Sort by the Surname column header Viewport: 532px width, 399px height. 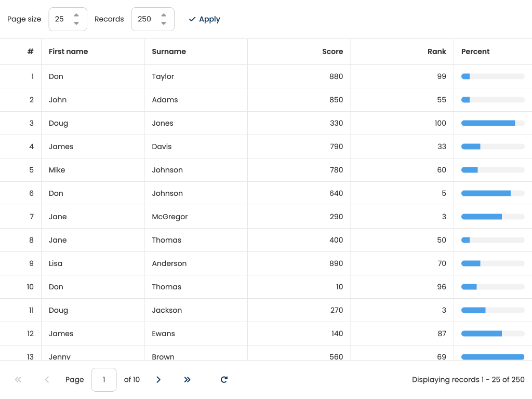click(169, 51)
